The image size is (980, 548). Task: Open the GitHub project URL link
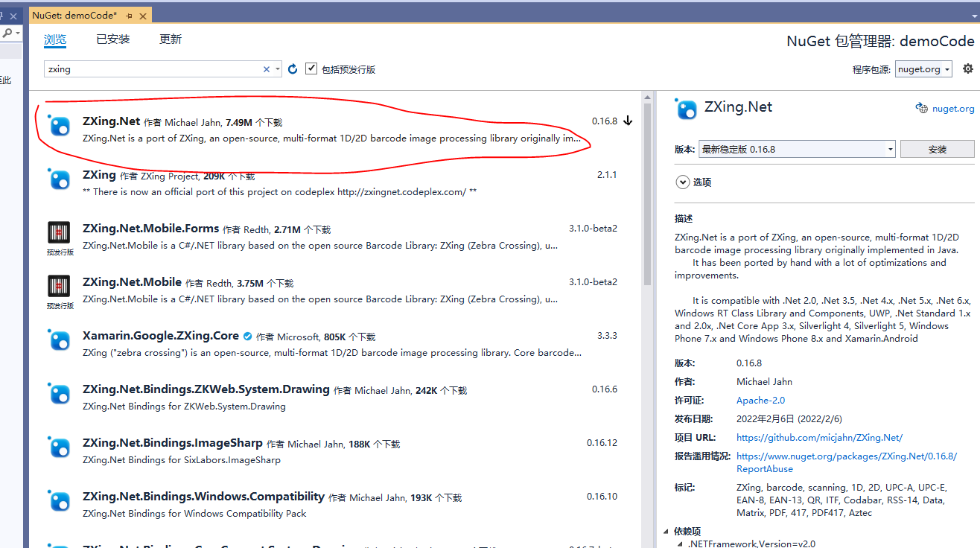(x=819, y=438)
